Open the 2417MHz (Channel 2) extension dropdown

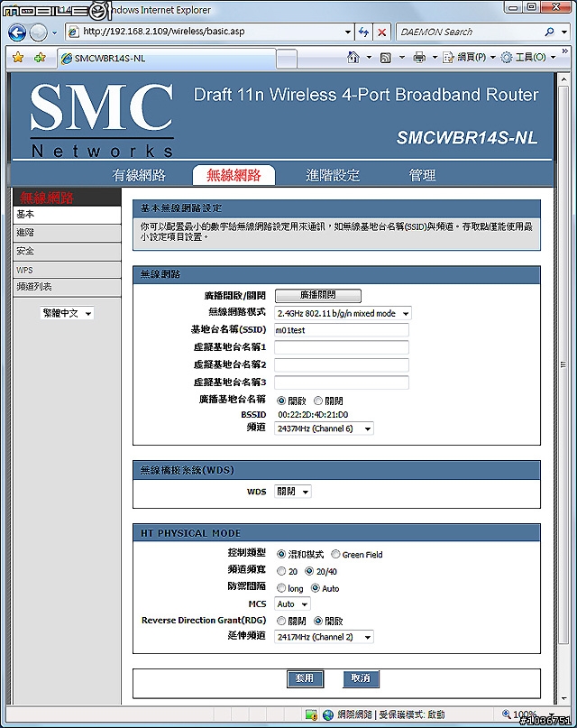tap(324, 637)
